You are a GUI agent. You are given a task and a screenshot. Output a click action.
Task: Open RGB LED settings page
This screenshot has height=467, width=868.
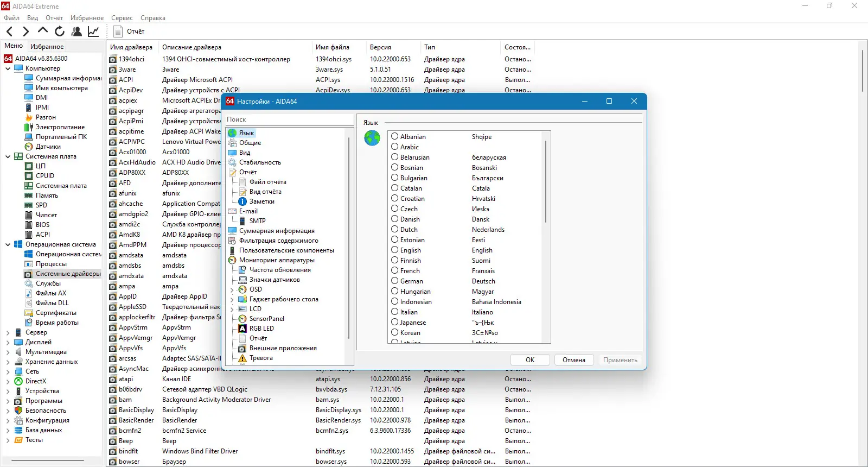click(x=261, y=329)
